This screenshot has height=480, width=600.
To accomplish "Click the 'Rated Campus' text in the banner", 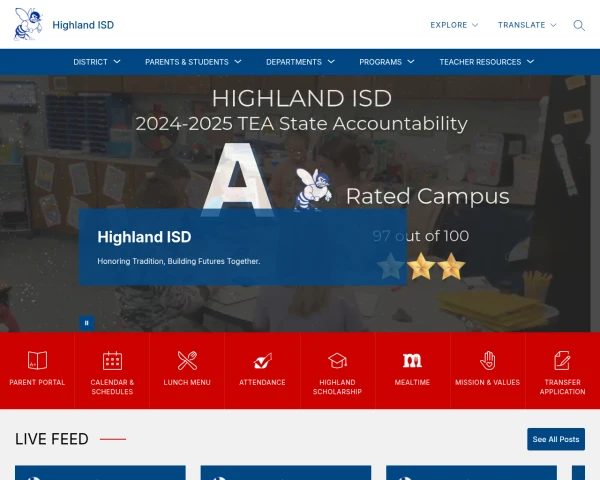I will click(x=427, y=196).
